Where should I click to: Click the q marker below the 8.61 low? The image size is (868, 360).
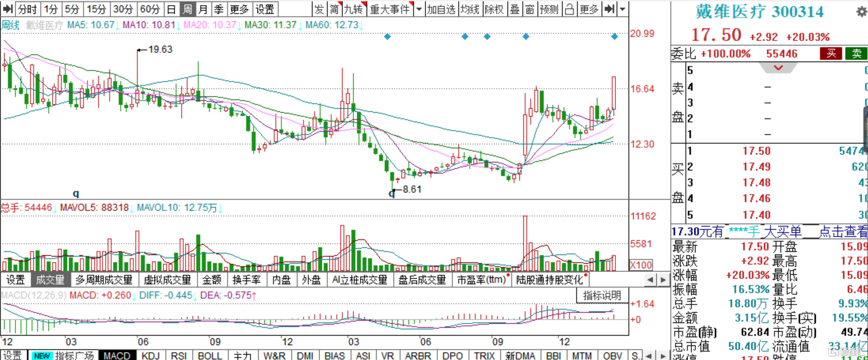[x=392, y=193]
